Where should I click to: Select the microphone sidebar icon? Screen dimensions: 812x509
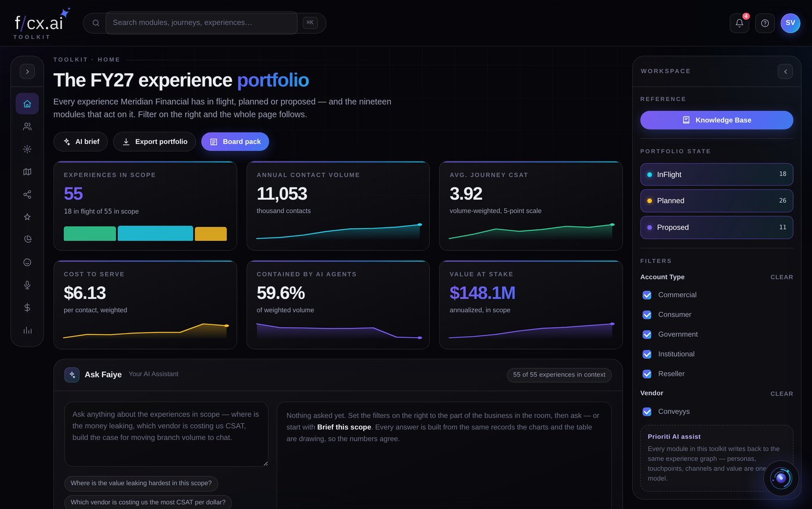pos(27,285)
